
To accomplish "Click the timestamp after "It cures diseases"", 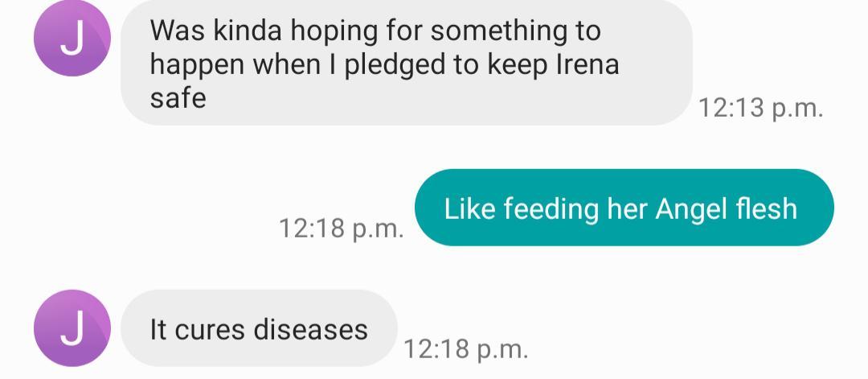I will [x=466, y=348].
